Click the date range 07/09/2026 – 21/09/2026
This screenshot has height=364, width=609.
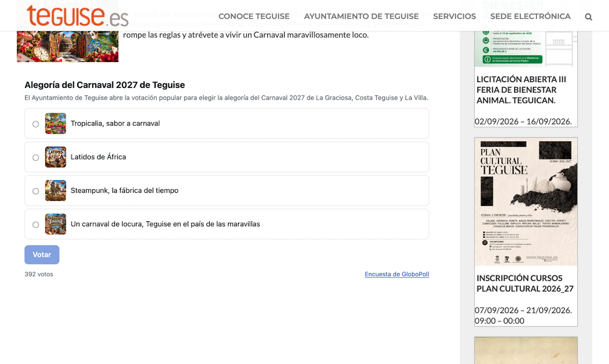click(523, 310)
